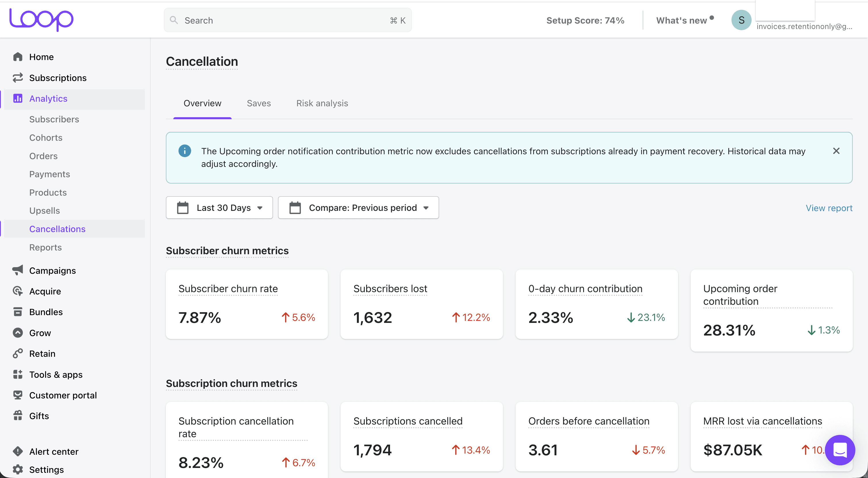Open Alert center diamond icon
The height and width of the screenshot is (478, 868).
tap(18, 451)
